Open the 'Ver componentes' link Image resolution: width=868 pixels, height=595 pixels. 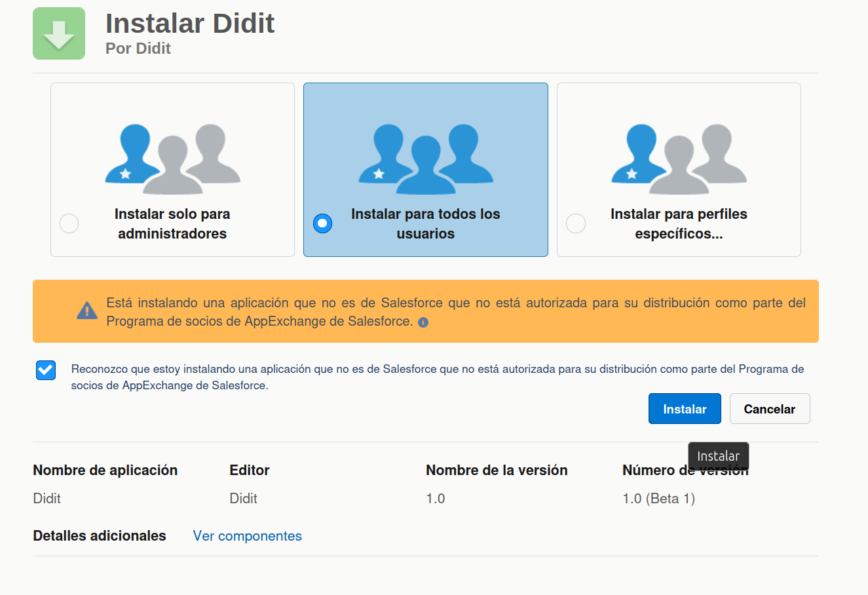tap(247, 536)
